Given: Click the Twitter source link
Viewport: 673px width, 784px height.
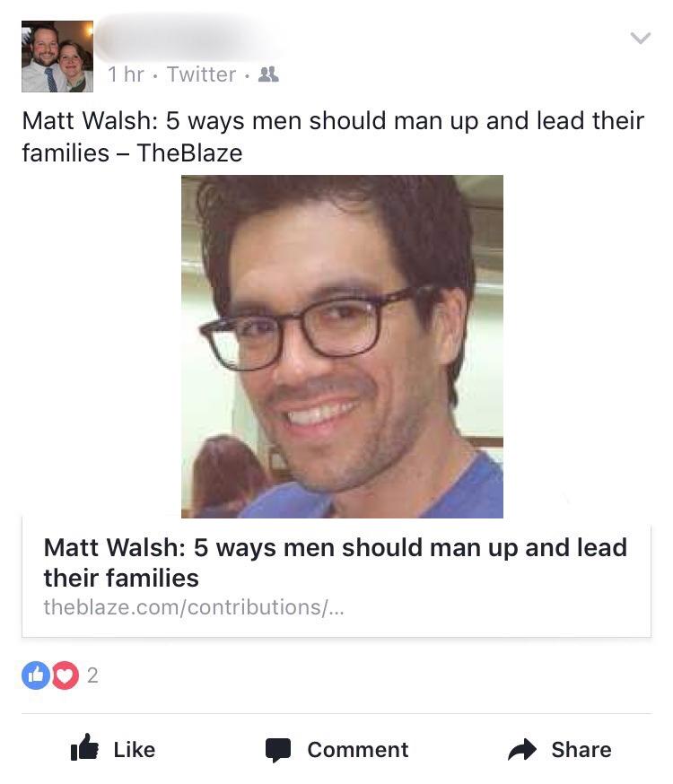Looking at the screenshot, I should coord(201,74).
